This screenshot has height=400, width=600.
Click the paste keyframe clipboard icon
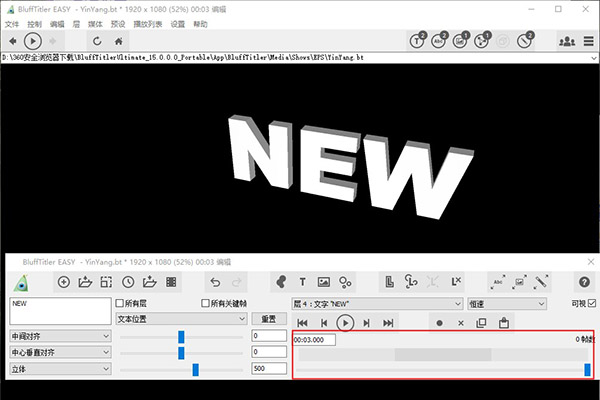pos(505,323)
